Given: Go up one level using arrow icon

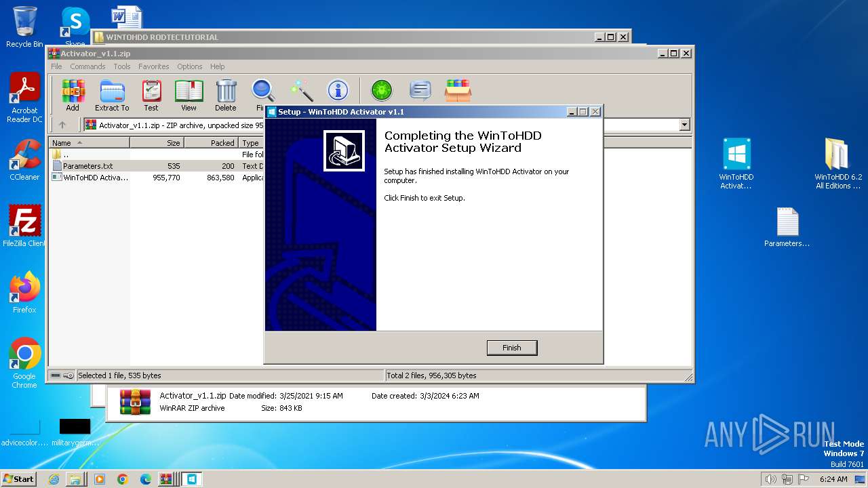Looking at the screenshot, I should click(62, 125).
